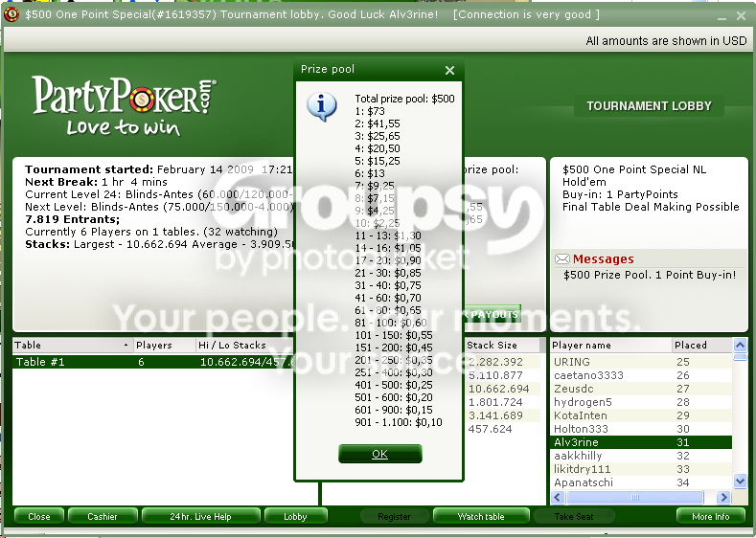This screenshot has width=756, height=538.
Task: Select player caetano3333
Action: [x=641, y=375]
